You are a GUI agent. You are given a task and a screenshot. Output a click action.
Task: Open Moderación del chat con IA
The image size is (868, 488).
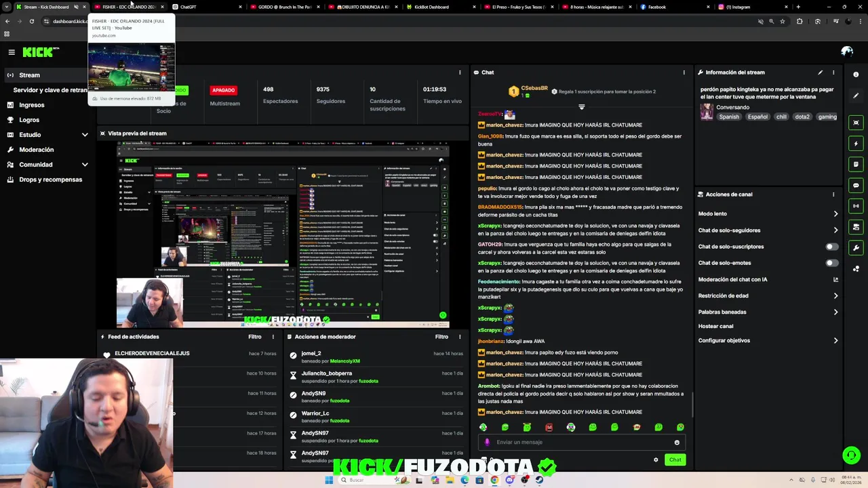(768, 279)
